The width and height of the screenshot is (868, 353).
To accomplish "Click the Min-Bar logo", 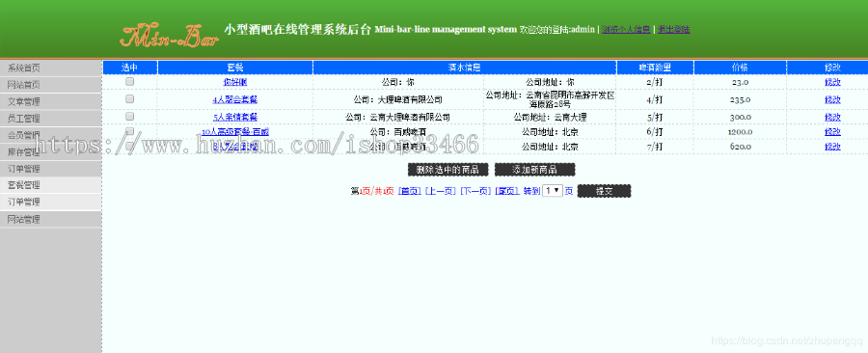I will click(169, 36).
